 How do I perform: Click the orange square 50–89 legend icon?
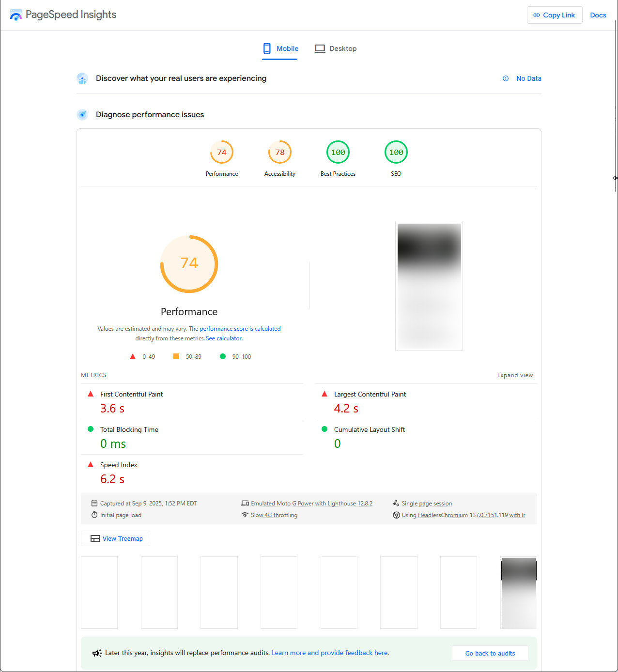(176, 356)
